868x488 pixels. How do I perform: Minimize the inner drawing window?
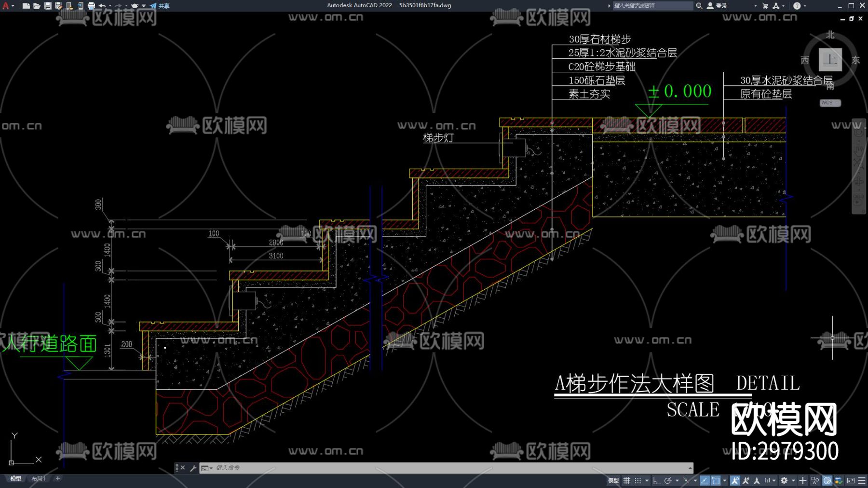point(842,19)
